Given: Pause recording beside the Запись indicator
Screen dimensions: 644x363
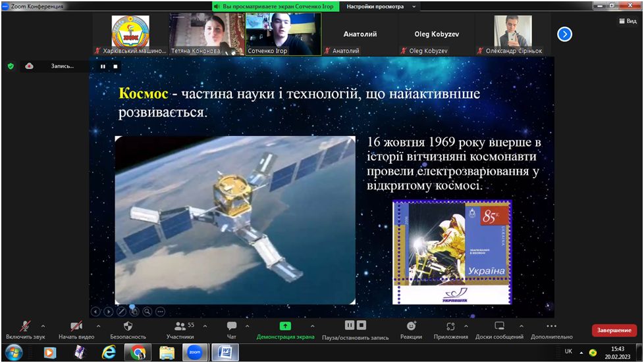Looking at the screenshot, I should pyautogui.click(x=103, y=66).
